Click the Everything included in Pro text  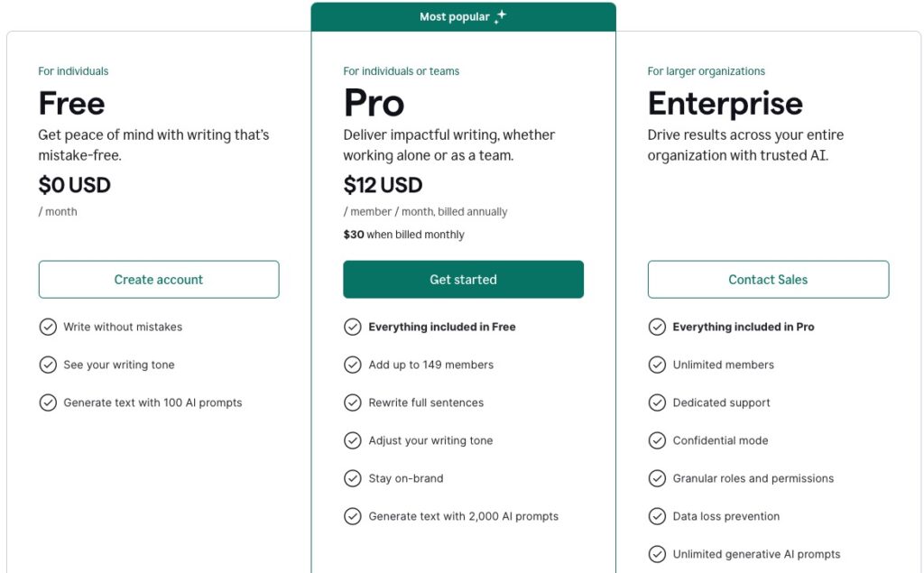744,327
